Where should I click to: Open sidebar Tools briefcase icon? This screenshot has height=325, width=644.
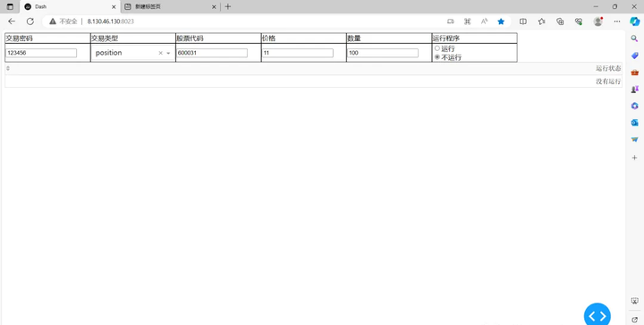coord(634,73)
